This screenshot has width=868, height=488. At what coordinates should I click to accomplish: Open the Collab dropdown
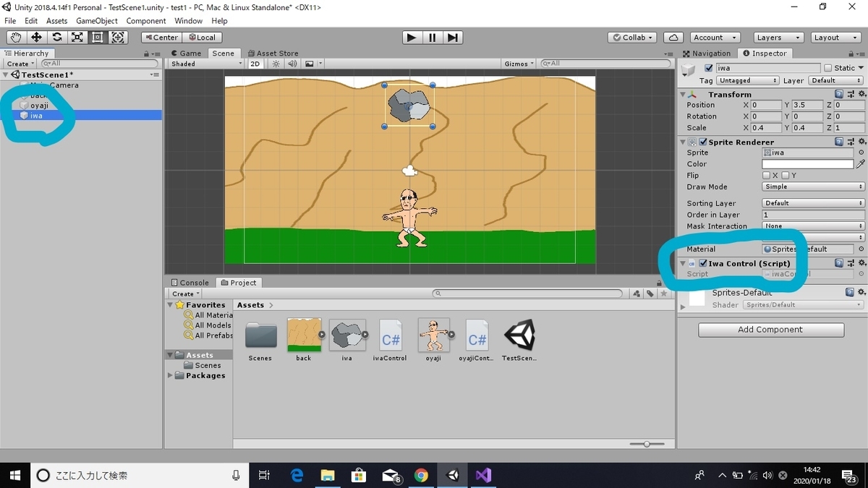[632, 38]
